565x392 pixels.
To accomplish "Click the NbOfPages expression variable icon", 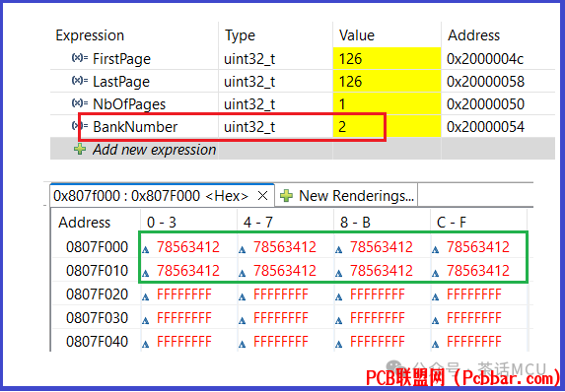I will pyautogui.click(x=80, y=103).
